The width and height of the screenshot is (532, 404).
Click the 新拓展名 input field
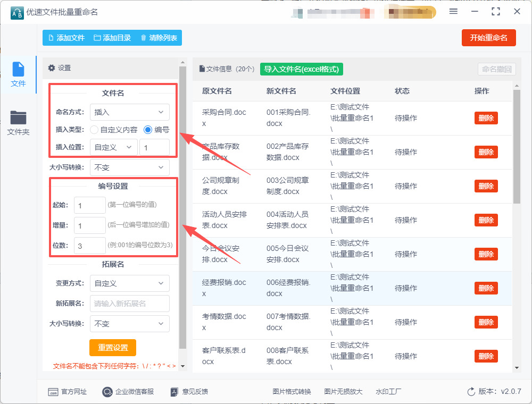pyautogui.click(x=130, y=304)
